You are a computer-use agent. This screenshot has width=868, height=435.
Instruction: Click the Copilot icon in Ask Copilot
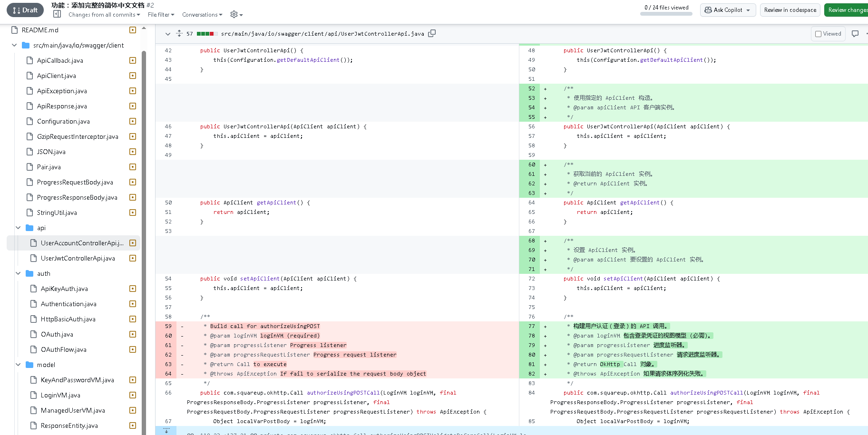[x=708, y=10]
